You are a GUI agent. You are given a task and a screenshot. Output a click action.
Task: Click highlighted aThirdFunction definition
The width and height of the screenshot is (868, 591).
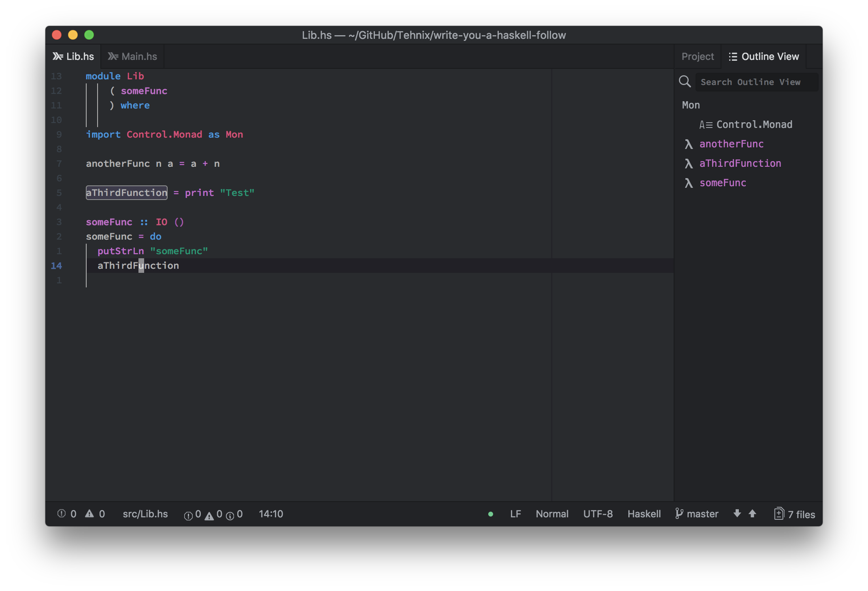(x=126, y=193)
